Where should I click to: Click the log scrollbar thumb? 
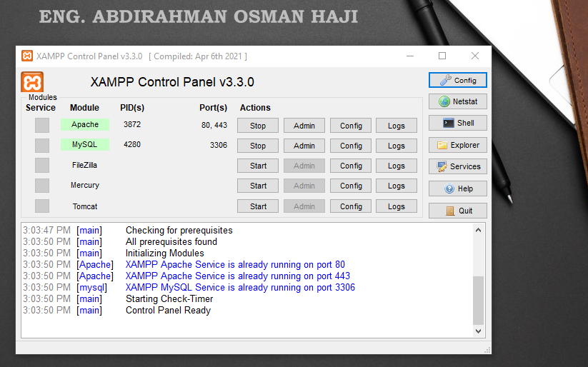click(478, 301)
